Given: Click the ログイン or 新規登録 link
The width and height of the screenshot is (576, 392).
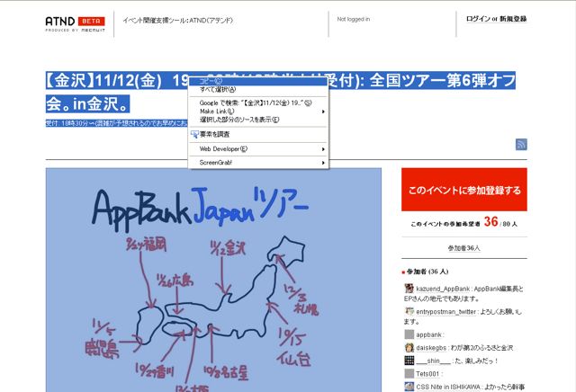Looking at the screenshot, I should point(496,19).
